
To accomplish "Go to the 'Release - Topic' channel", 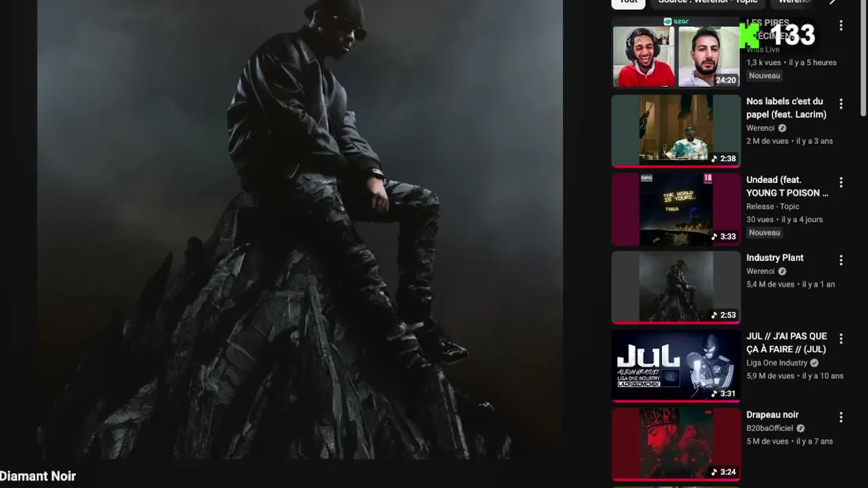I will tap(773, 207).
